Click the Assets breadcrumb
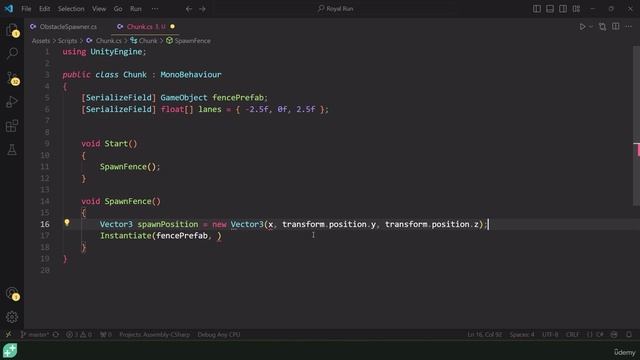640x360 pixels. coord(41,41)
